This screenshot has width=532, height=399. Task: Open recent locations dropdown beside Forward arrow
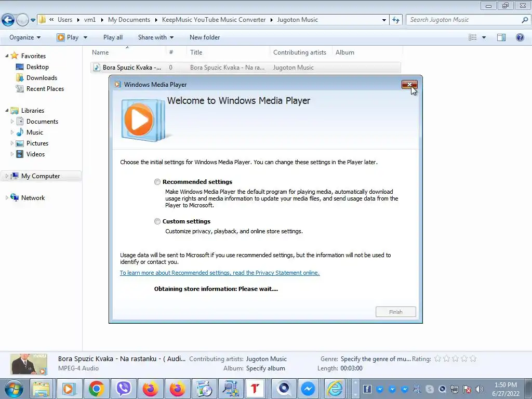33,20
